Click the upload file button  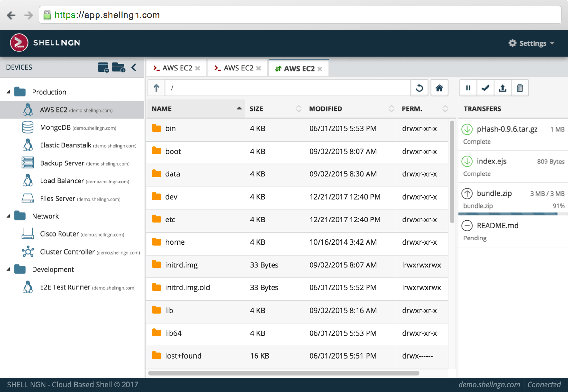(503, 88)
